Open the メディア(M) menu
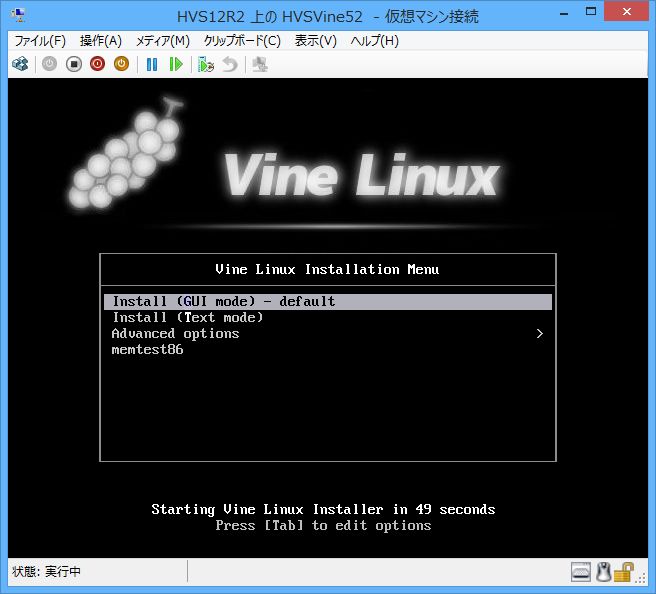 [x=163, y=41]
